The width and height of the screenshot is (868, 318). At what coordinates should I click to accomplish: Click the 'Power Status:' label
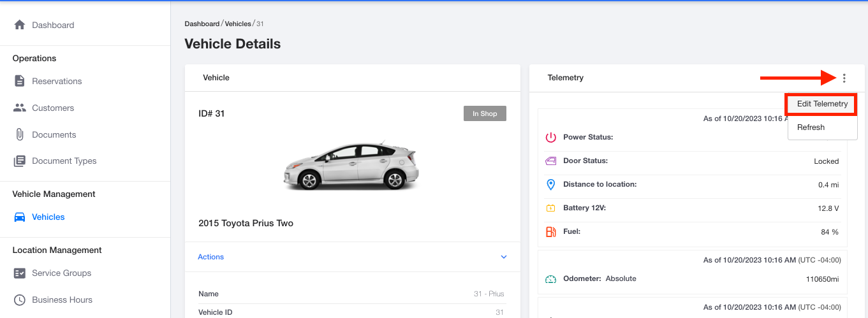[x=588, y=137]
